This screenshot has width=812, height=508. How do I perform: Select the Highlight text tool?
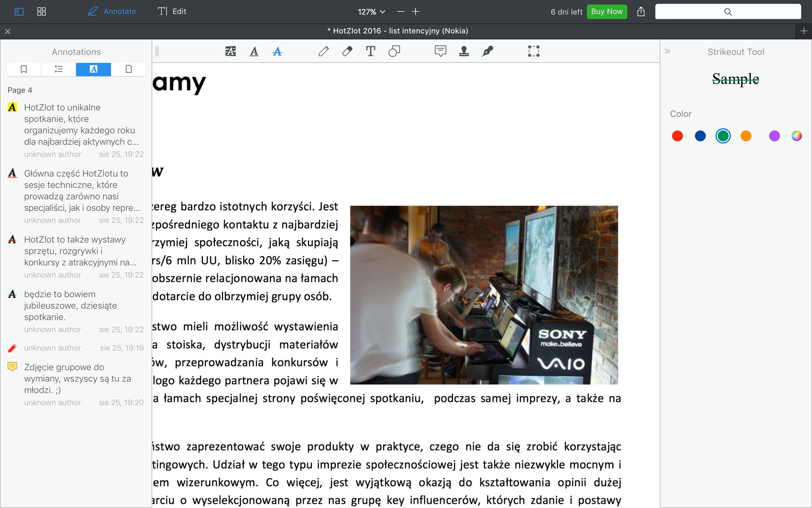[x=230, y=52]
